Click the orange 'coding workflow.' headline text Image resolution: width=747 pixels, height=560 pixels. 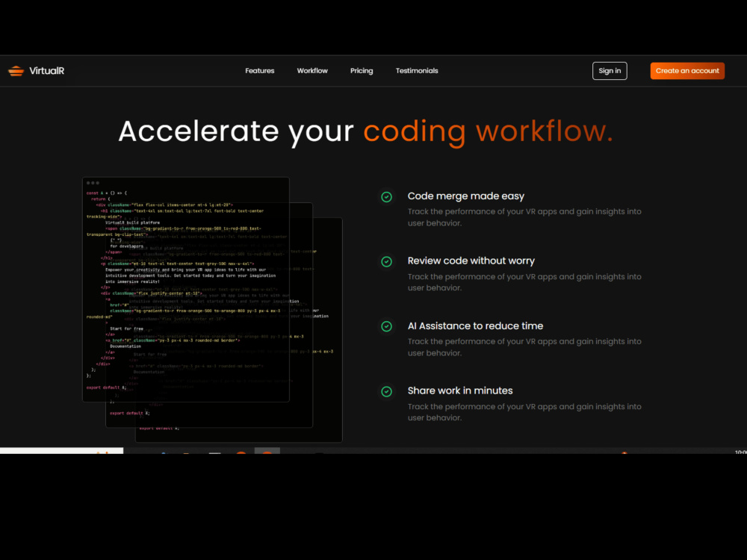pos(488,131)
